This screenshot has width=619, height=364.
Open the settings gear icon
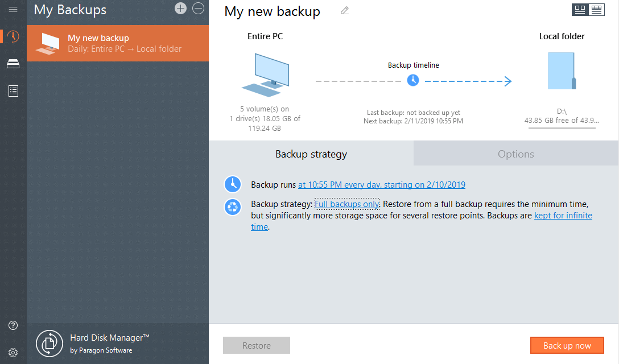pyautogui.click(x=13, y=352)
